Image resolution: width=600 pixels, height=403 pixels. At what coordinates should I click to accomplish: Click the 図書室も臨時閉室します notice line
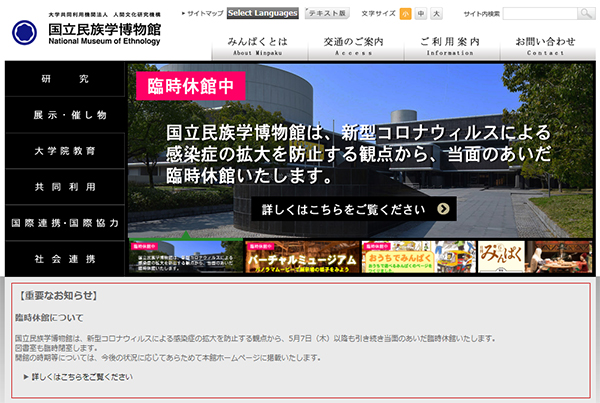(x=56, y=348)
